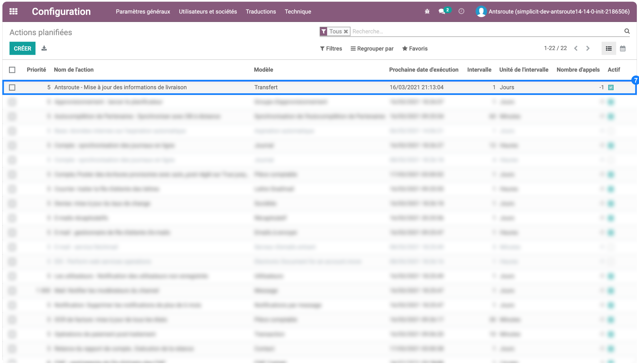
Task: Switch to list view
Action: [x=609, y=48]
